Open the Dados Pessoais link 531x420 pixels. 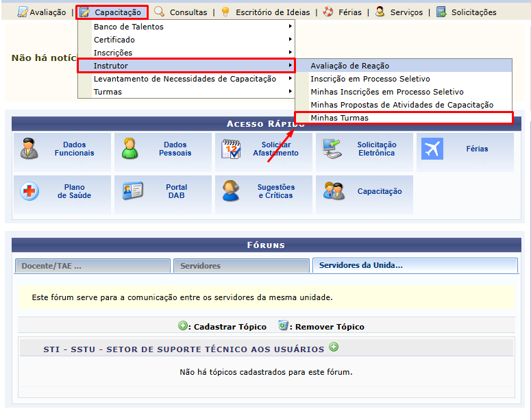(x=175, y=149)
